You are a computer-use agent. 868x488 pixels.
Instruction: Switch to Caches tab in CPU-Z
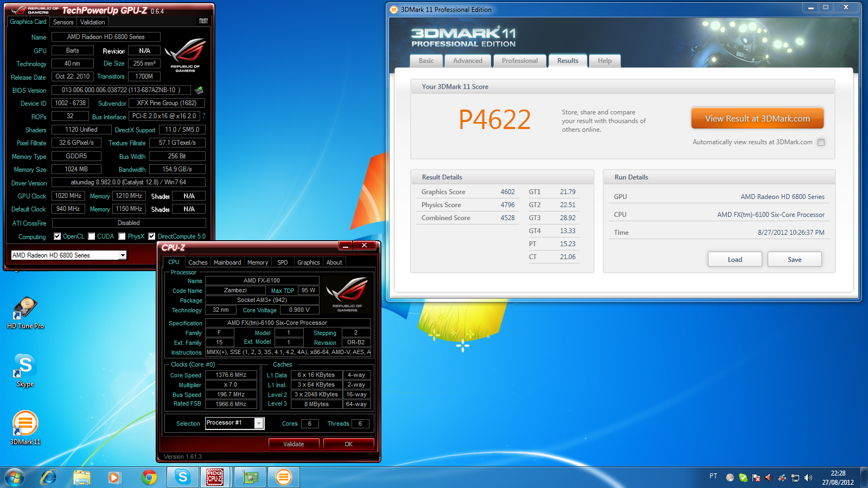pos(198,262)
